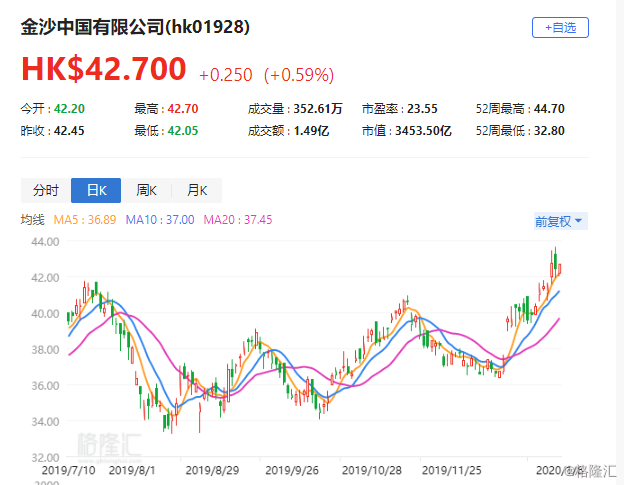Click the faint 格隆汇 watermark inside the chart
The image size is (624, 485).
tap(110, 441)
